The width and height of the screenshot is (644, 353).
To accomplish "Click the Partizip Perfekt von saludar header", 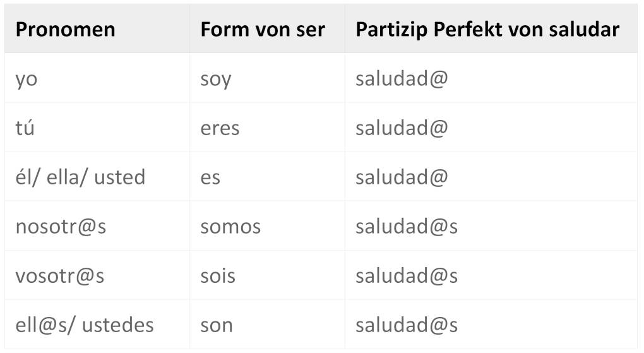I will (487, 29).
